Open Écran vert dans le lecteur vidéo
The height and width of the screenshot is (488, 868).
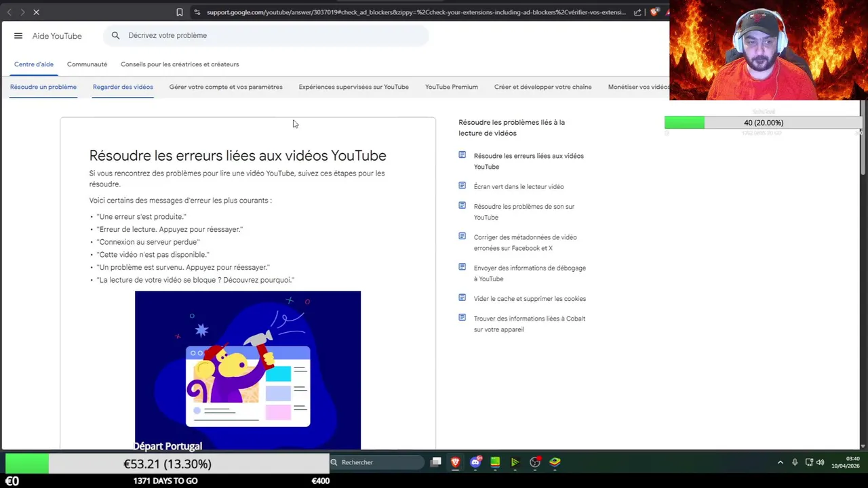click(x=519, y=186)
